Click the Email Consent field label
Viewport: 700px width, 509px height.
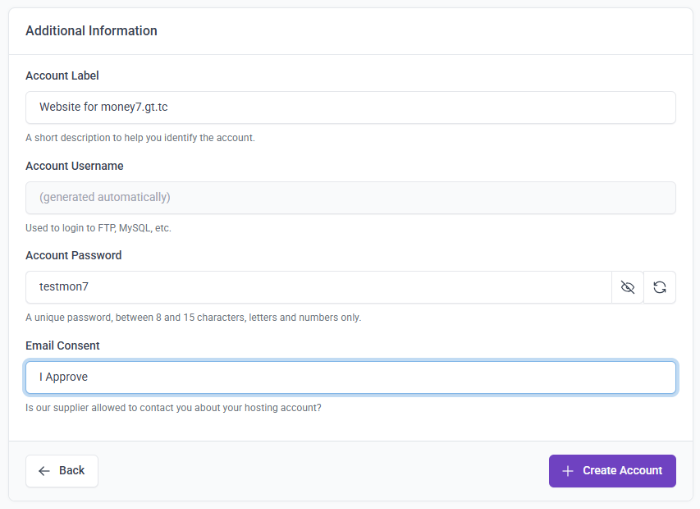click(62, 346)
